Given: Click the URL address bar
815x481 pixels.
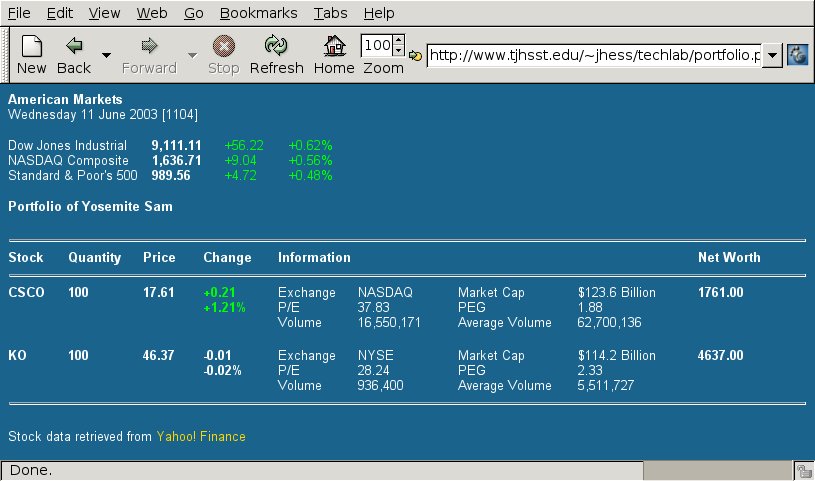Looking at the screenshot, I should point(594,55).
